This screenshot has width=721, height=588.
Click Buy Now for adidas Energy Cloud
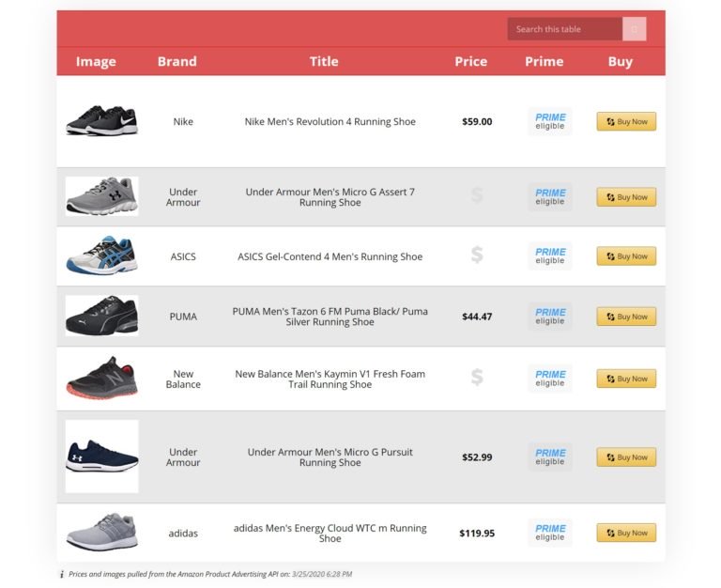coord(626,533)
